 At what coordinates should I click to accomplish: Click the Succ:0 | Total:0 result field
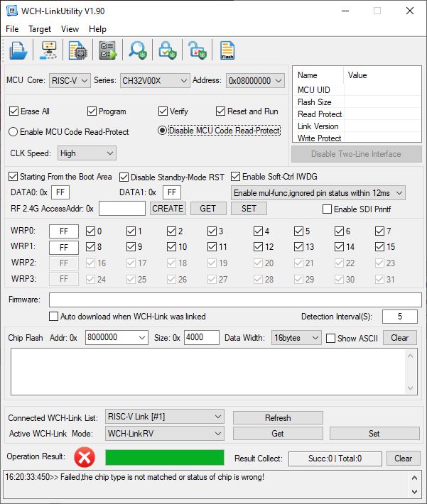(x=335, y=459)
